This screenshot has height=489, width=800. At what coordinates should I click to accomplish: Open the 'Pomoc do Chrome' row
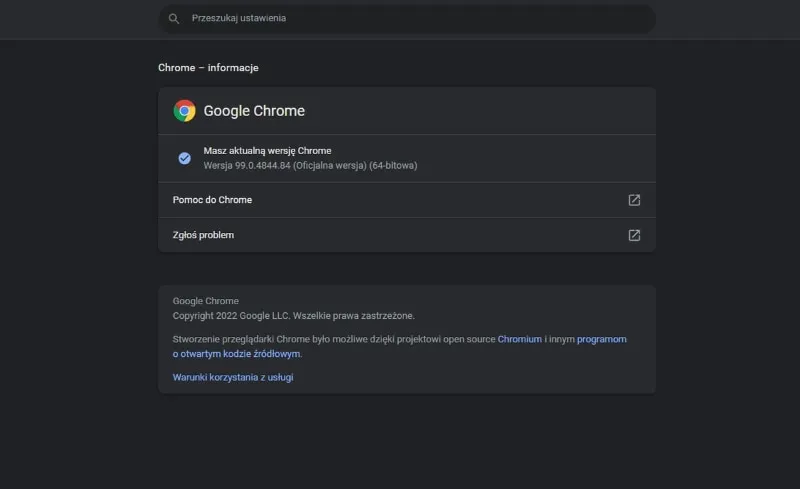click(407, 200)
